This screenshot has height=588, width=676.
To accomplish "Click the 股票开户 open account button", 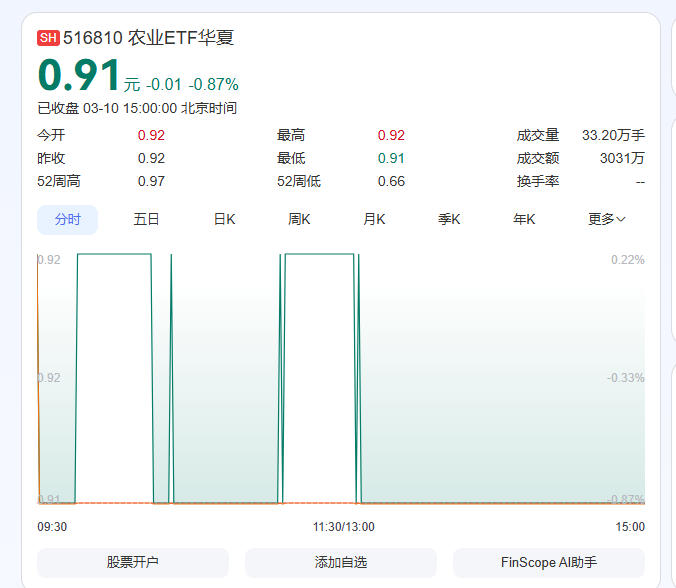I will coord(133,562).
